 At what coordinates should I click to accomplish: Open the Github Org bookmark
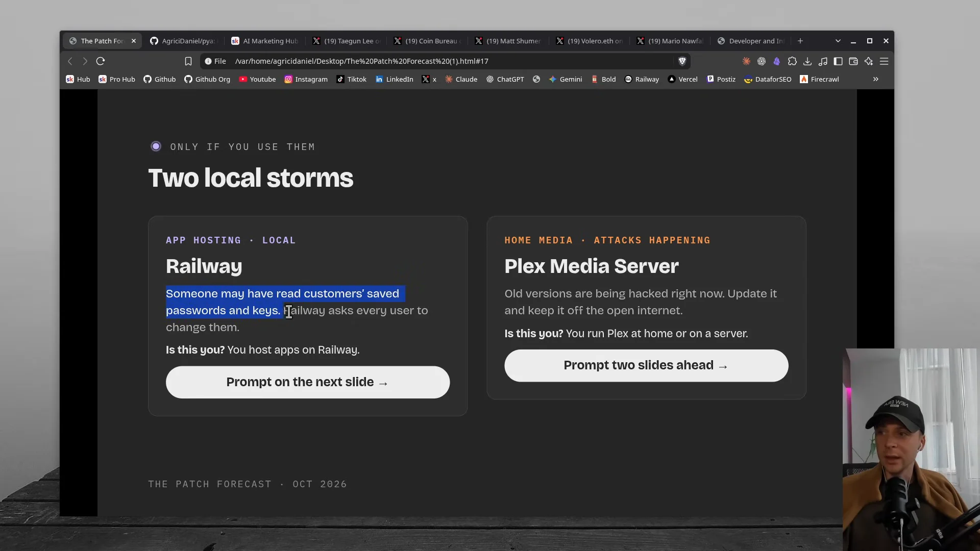pos(207,79)
